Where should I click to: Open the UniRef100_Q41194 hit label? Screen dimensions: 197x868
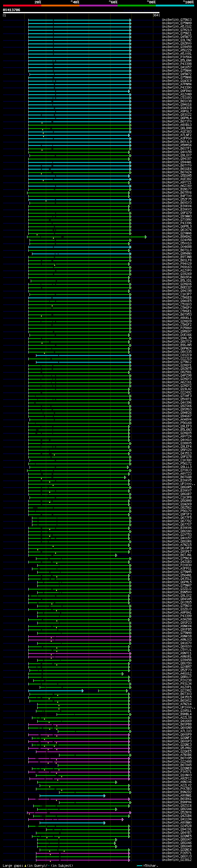pos(177,819)
